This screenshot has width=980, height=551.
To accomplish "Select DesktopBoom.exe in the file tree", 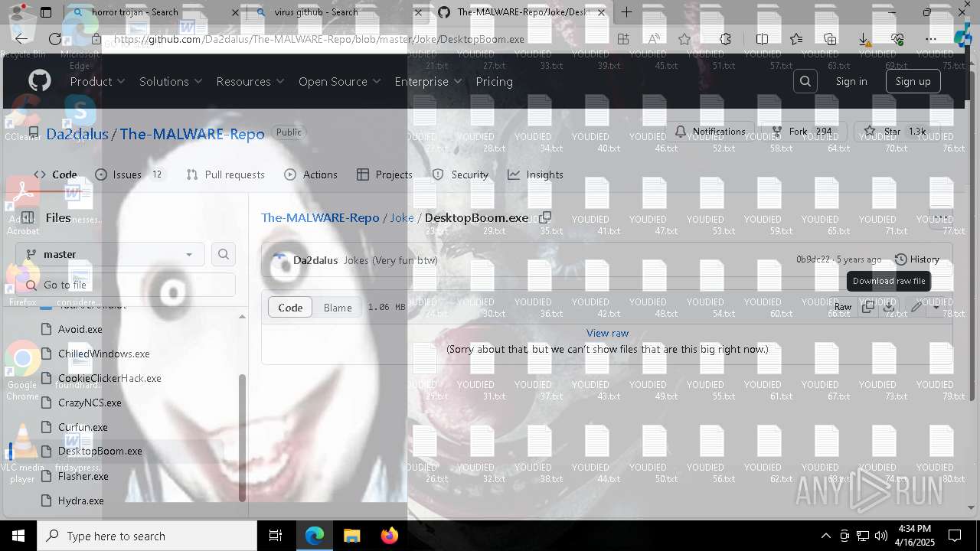I will [100, 451].
